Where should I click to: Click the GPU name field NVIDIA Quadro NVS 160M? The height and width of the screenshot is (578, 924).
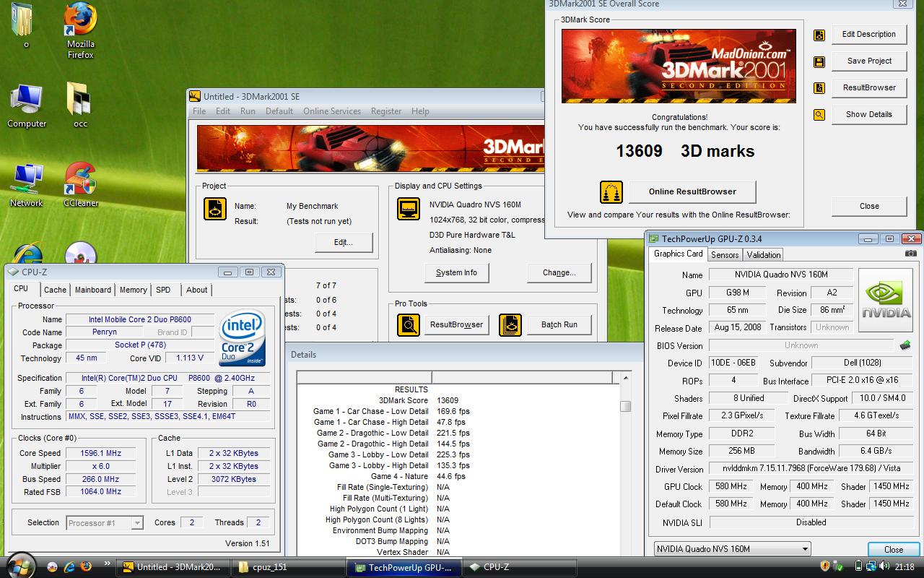coord(780,275)
